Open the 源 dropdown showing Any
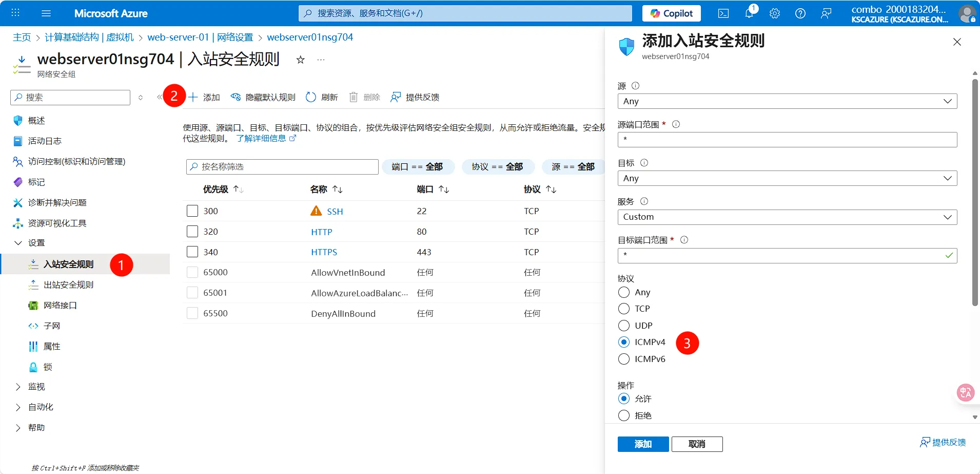The height and width of the screenshot is (474, 980). pos(786,101)
